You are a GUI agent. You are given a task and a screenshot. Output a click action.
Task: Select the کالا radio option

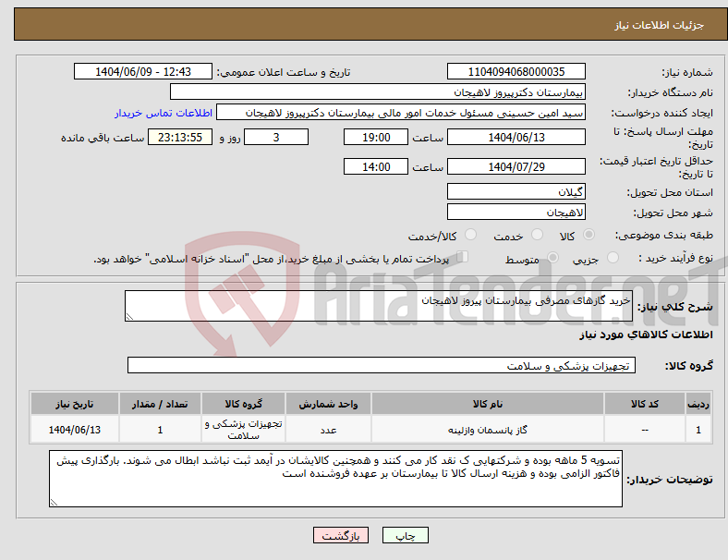coord(588,235)
